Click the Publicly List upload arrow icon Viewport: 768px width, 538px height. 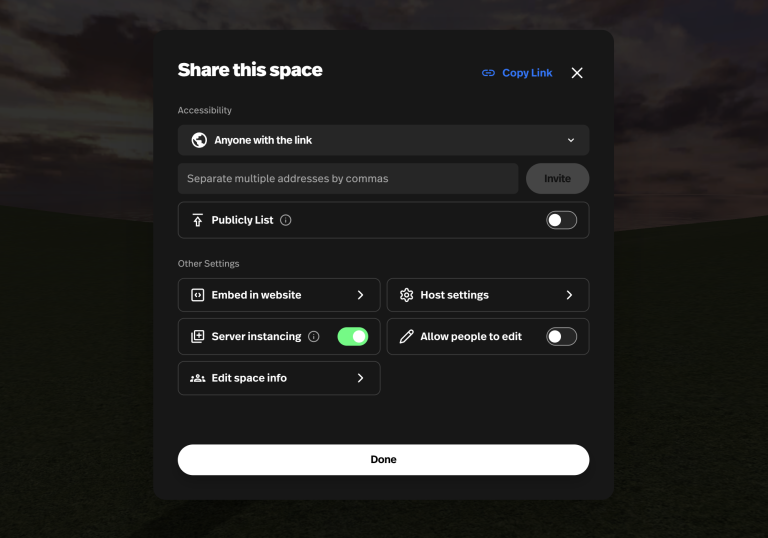coord(197,220)
